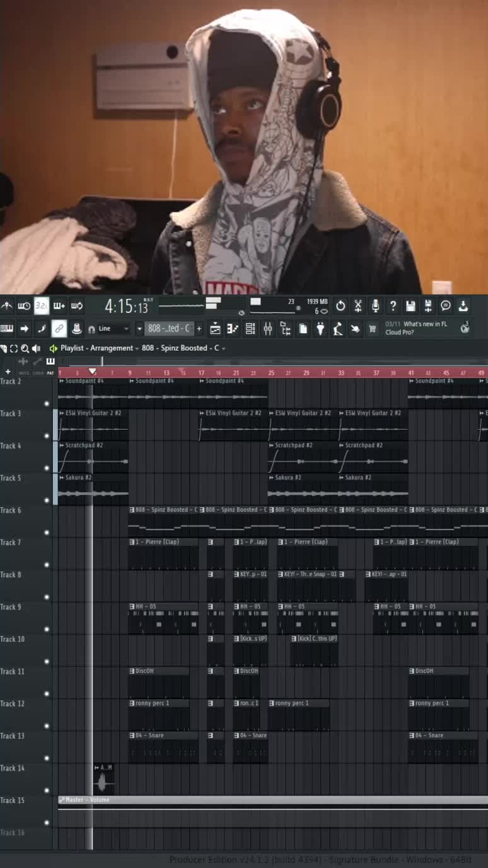Click the 4:15:13 time display
The height and width of the screenshot is (868, 488).
pos(127,307)
